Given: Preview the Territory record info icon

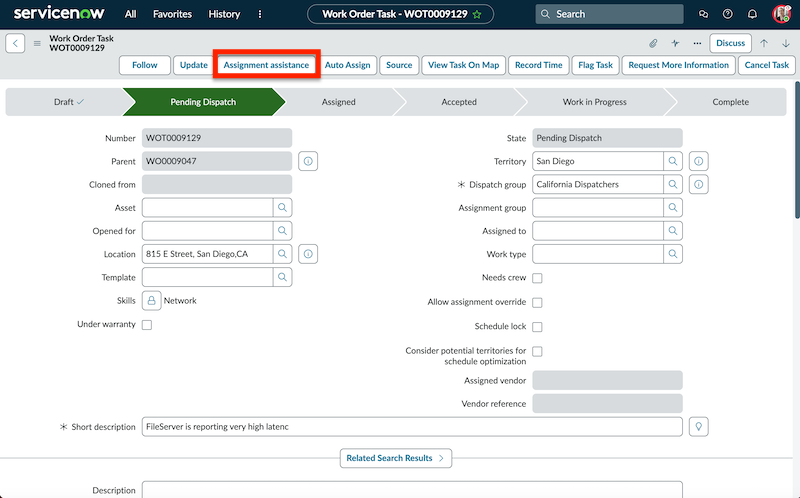Looking at the screenshot, I should click(x=698, y=161).
